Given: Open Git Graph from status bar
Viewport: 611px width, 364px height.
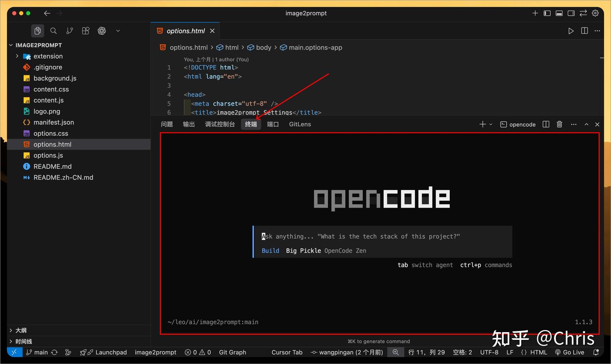Looking at the screenshot, I should coord(233,352).
